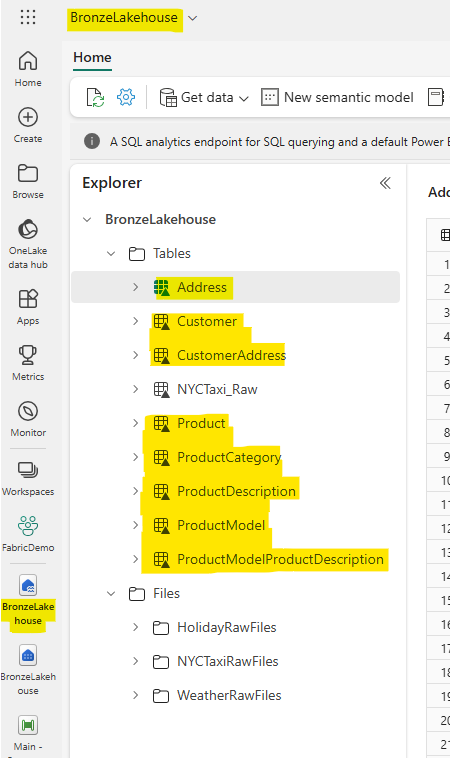Screen dimensions: 450x758
Task: Click the BronzeLakehouse title text at top
Action: point(124,18)
